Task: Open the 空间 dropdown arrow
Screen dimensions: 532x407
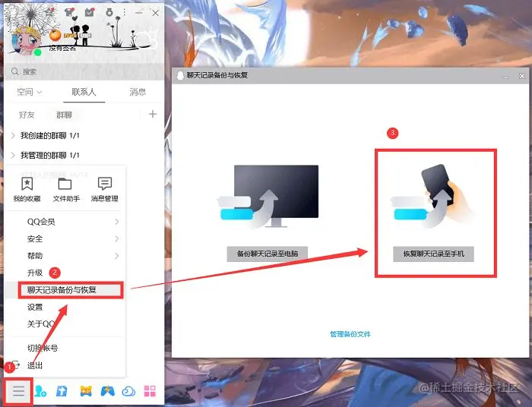Action: coord(39,92)
